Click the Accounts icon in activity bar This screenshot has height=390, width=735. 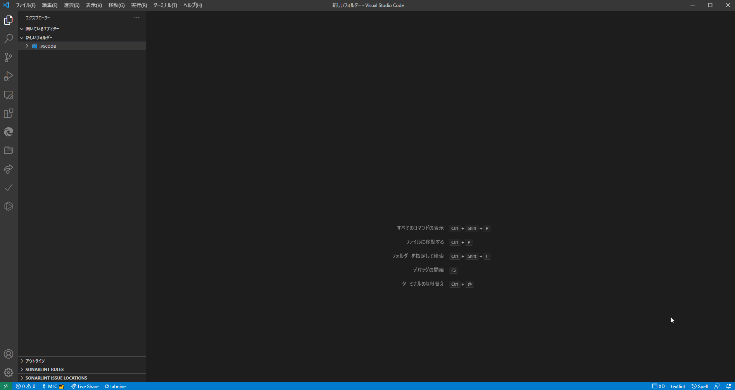[x=8, y=354]
